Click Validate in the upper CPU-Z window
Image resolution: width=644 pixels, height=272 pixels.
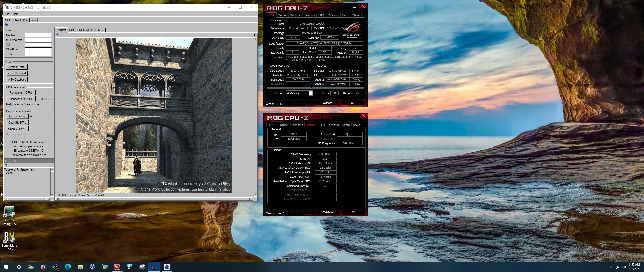327,103
